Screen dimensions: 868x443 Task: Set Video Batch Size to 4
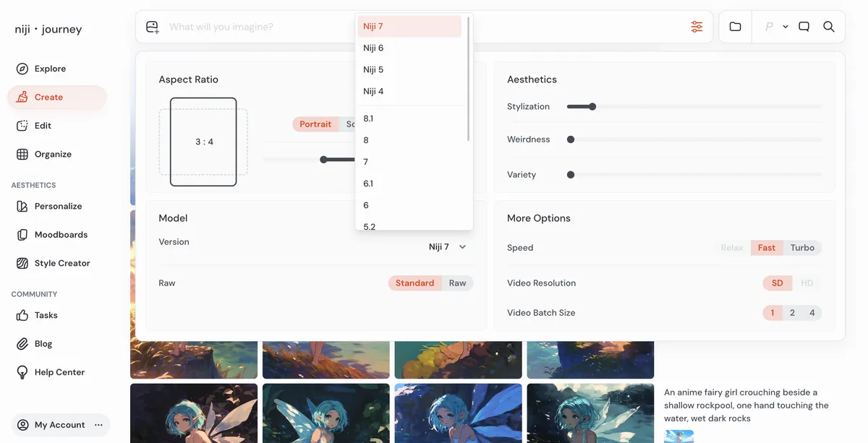812,313
